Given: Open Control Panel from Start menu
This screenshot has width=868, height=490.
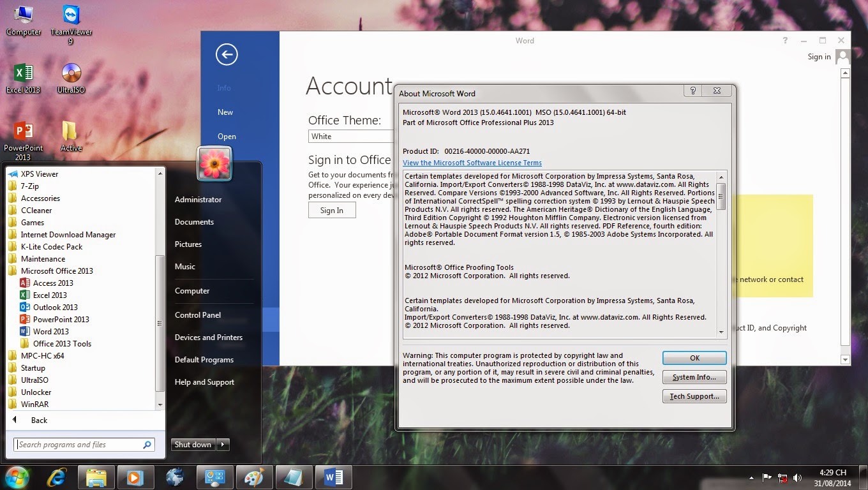Looking at the screenshot, I should click(x=198, y=315).
